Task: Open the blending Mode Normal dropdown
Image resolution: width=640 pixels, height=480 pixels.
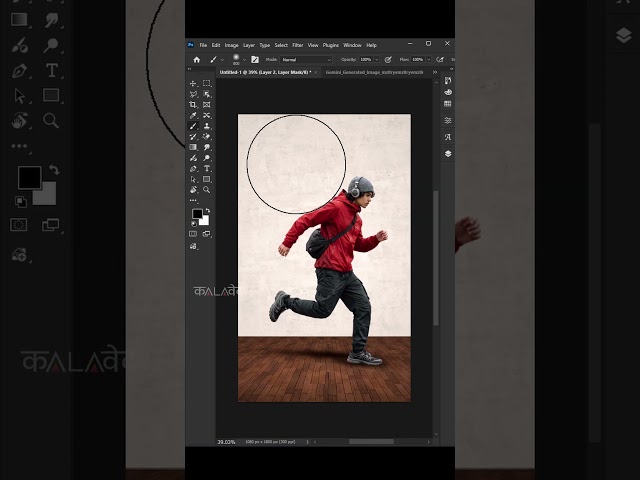Action: pyautogui.click(x=306, y=60)
